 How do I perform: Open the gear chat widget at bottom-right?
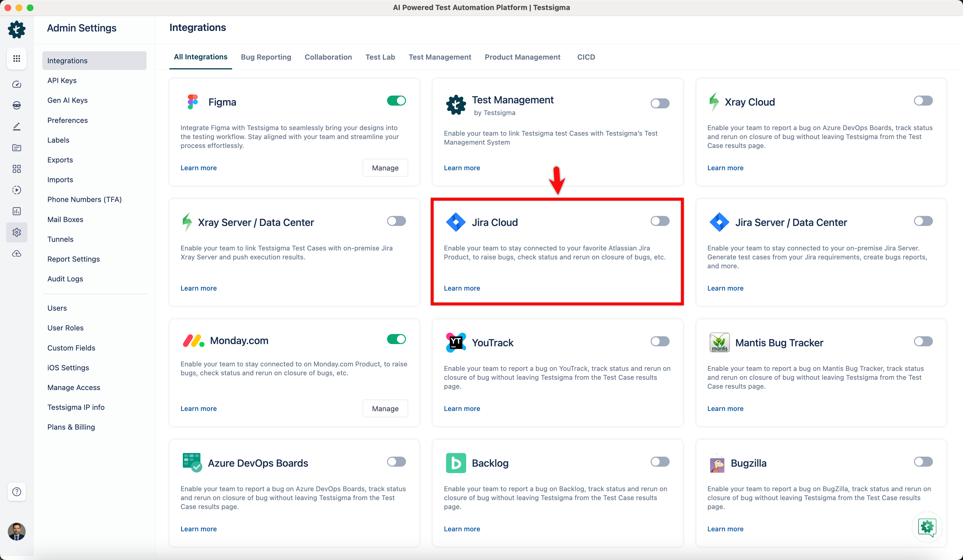(928, 527)
